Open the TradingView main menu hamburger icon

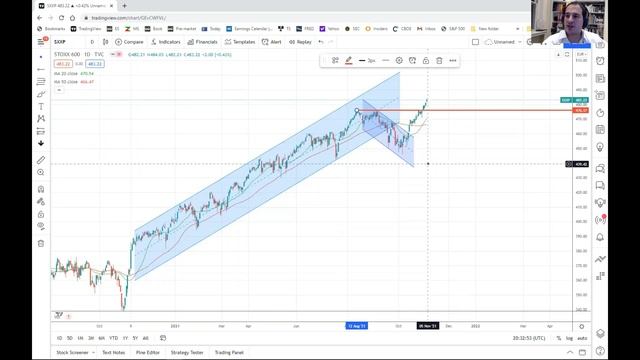(41, 42)
